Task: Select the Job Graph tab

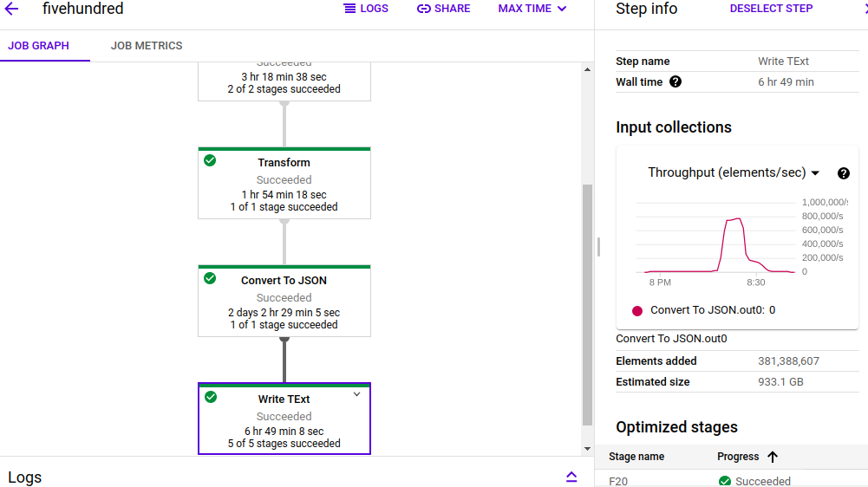Action: 39,46
